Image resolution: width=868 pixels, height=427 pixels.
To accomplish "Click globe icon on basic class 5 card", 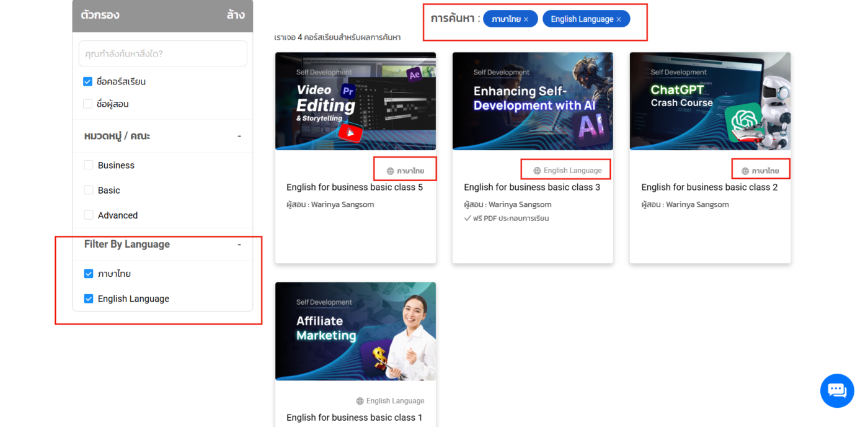I will 390,171.
